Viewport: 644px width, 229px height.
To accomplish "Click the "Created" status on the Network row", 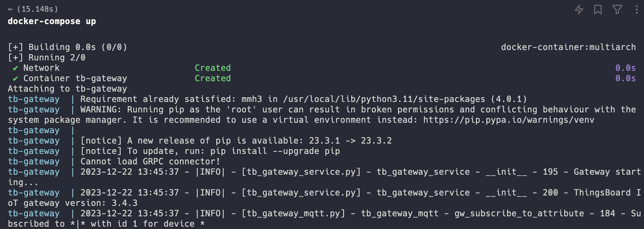I will tap(213, 68).
